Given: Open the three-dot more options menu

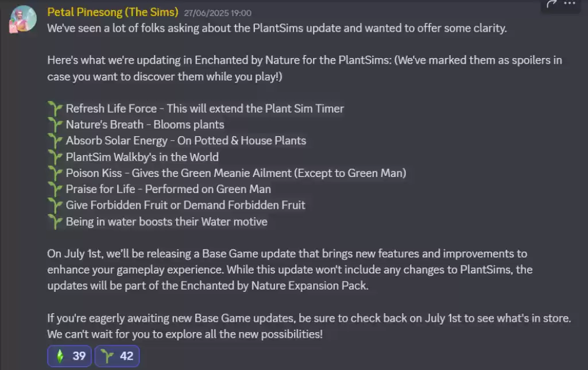Looking at the screenshot, I should (x=569, y=4).
